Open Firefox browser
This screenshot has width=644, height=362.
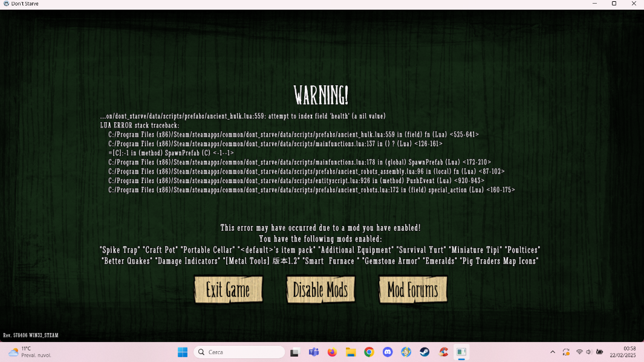pos(332,352)
